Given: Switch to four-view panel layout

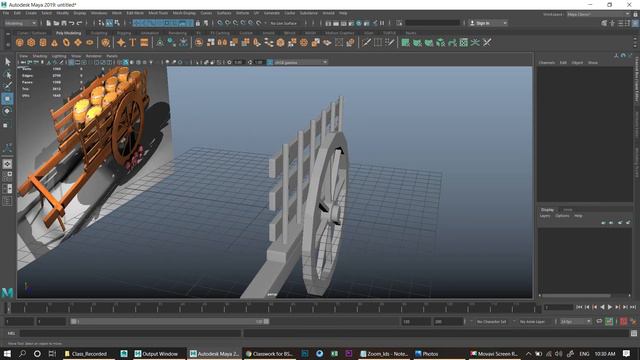Looking at the screenshot, I should pos(7,176).
